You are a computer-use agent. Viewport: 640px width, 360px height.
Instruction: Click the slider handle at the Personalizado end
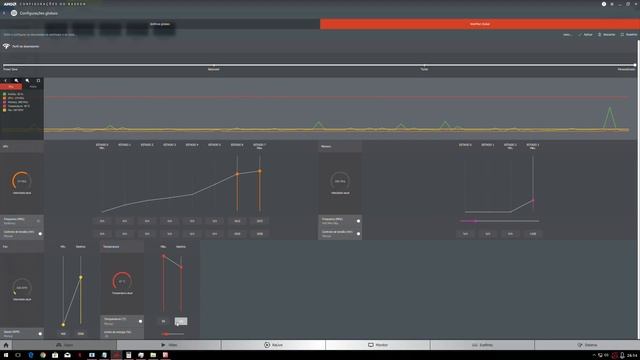tap(635, 65)
